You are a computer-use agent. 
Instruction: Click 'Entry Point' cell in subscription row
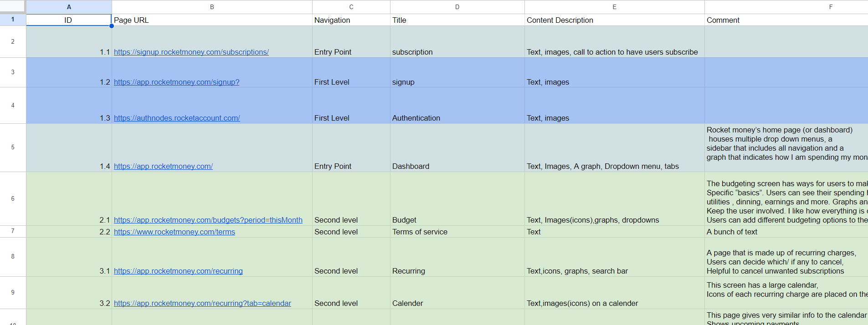tap(351, 41)
